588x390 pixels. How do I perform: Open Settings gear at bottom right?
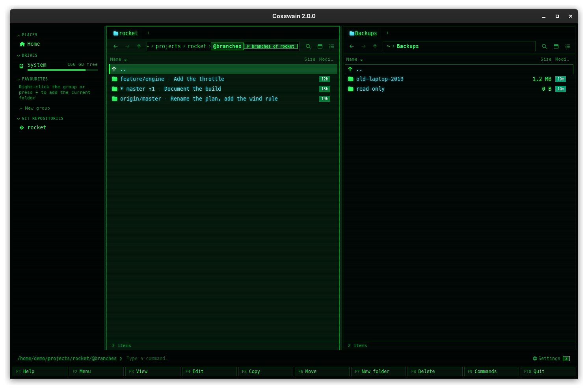(546, 358)
